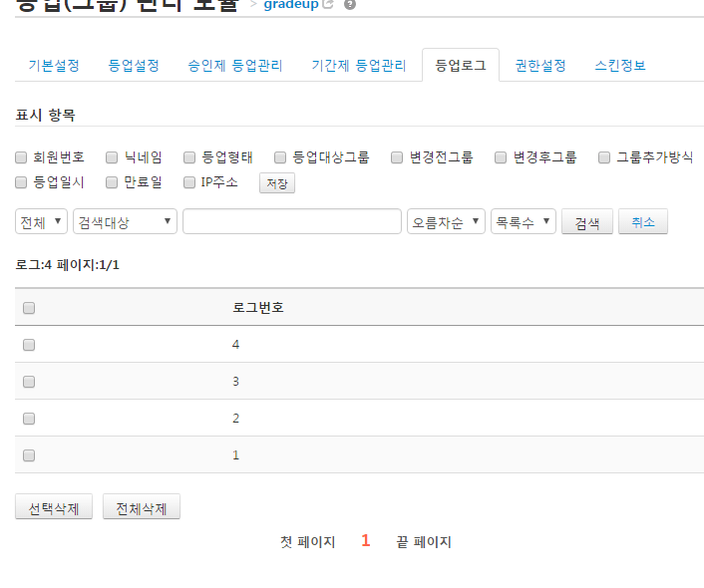Click the external link icon beside gradeup

pos(329,5)
